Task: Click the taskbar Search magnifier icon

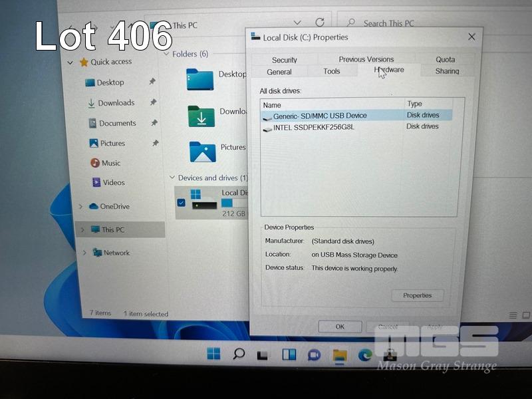Action: 239,354
